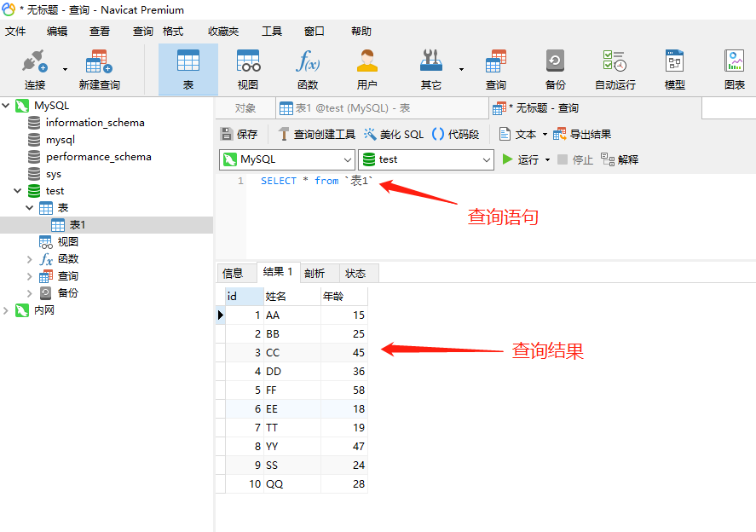756x532 pixels.
Task: Collapse the MySQL connection node
Action: click(x=6, y=105)
